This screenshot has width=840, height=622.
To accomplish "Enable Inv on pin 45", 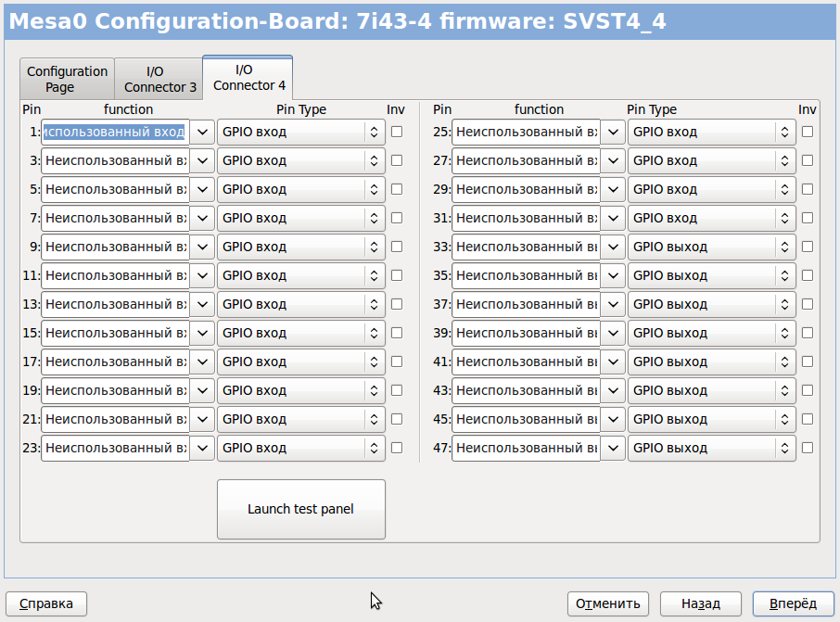I will coord(808,420).
